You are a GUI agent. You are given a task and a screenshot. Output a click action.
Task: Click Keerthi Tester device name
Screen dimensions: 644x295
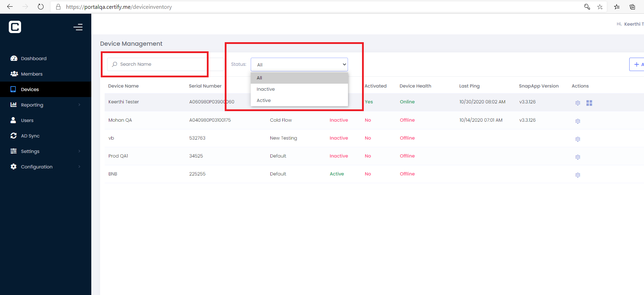point(124,102)
